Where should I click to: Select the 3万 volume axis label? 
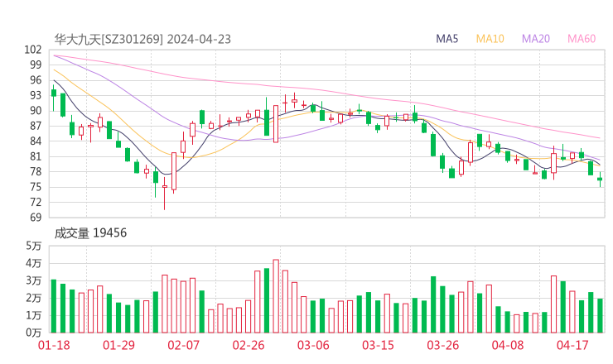[x=34, y=280]
